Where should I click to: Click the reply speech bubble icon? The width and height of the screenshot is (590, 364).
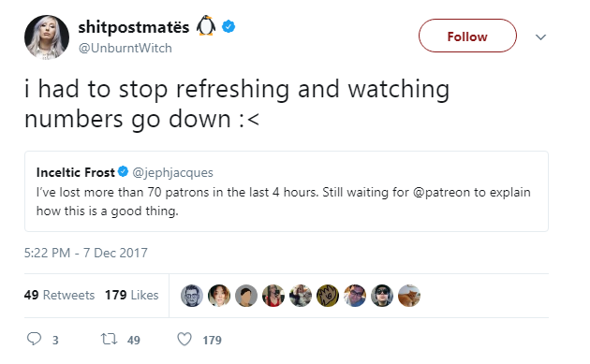coord(34,339)
